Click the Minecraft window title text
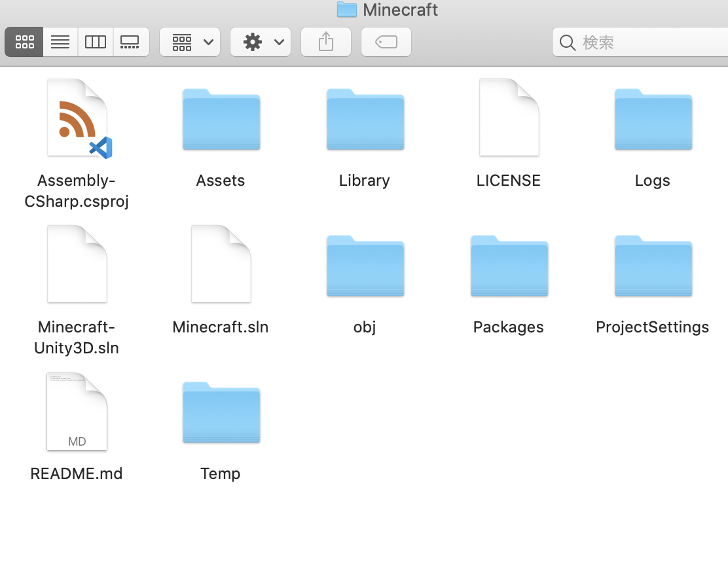Viewport: 728px width, 568px height. tap(400, 10)
